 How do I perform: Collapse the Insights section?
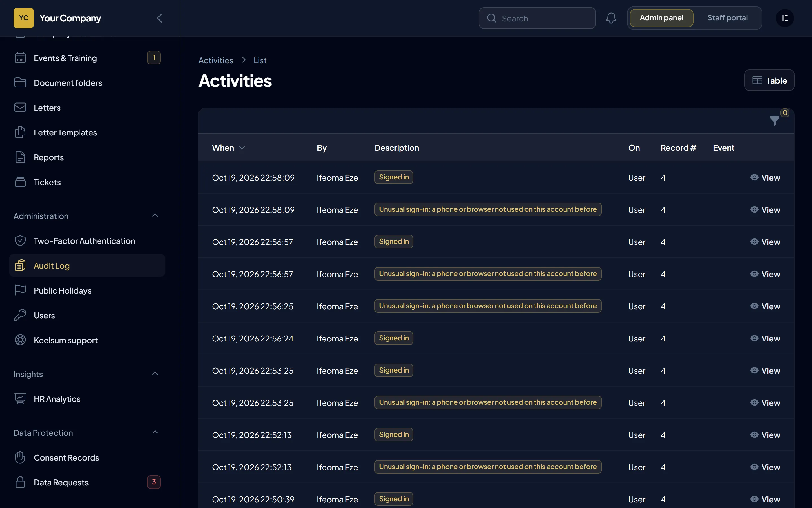(x=155, y=374)
